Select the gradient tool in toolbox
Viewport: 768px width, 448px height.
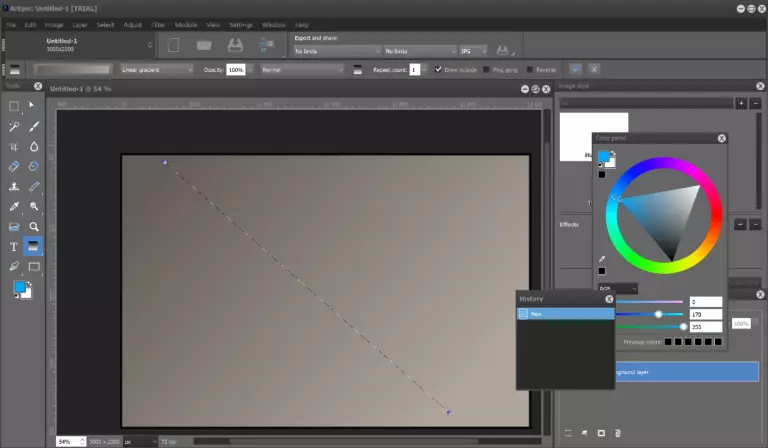pyautogui.click(x=33, y=246)
